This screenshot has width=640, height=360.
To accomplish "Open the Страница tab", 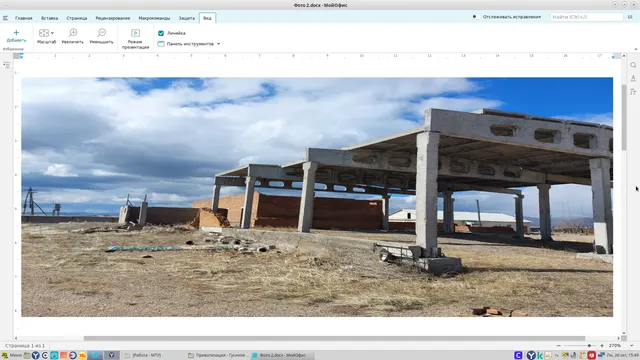I will [77, 18].
